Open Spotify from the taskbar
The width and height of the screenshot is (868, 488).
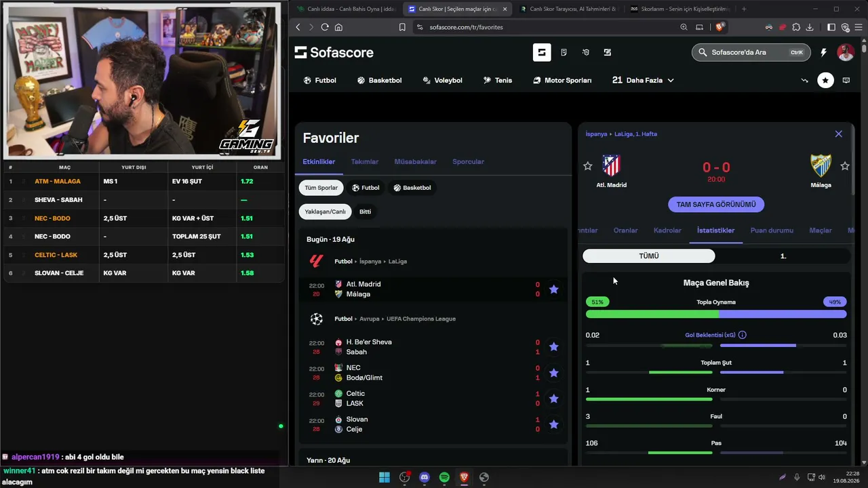[x=444, y=477]
